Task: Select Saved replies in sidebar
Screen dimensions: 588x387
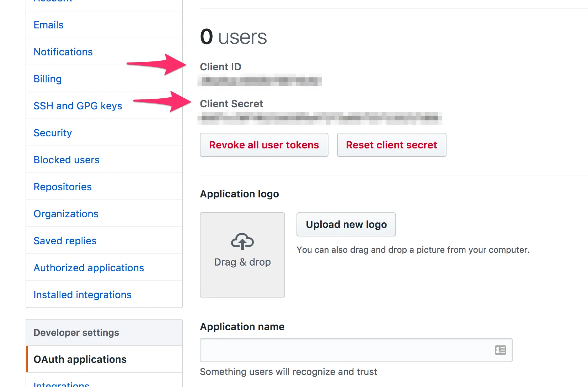Action: 65,241
